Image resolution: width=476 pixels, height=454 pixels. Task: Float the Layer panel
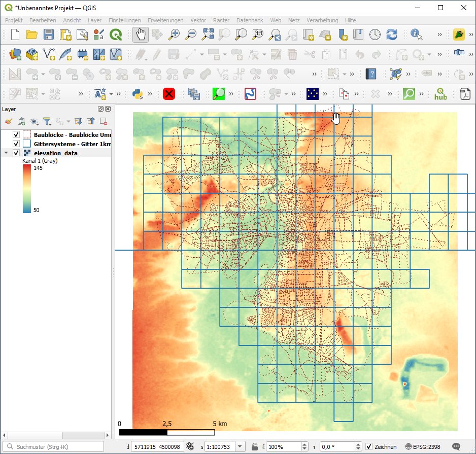click(x=100, y=109)
